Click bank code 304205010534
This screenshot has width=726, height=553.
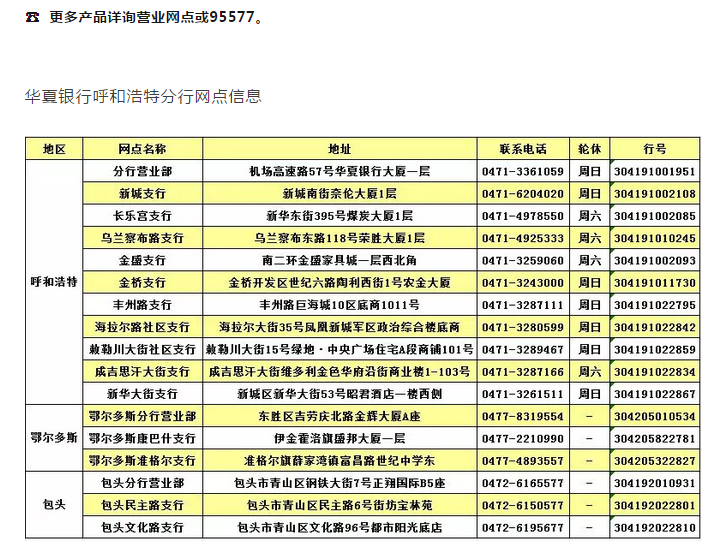pyautogui.click(x=655, y=416)
